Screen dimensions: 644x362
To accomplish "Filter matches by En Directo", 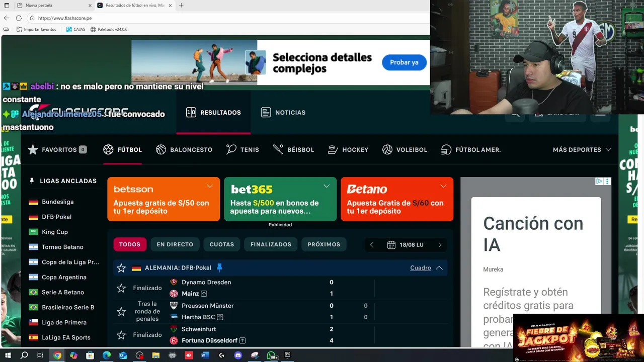I will coord(175,244).
